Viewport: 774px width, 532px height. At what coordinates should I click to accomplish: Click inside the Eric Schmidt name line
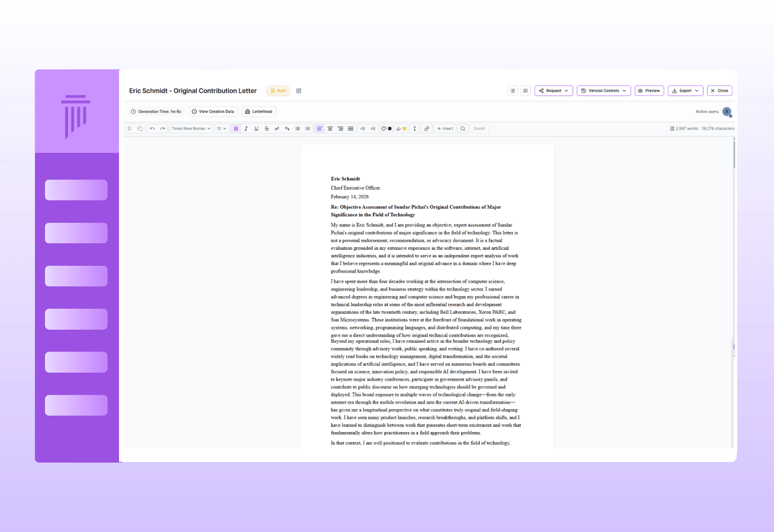point(345,179)
